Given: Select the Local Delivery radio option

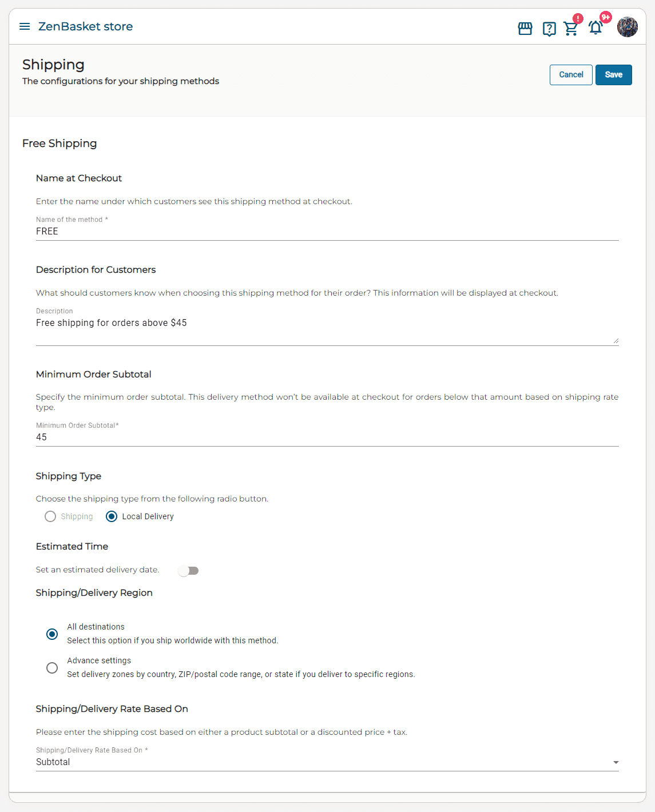Looking at the screenshot, I should coord(112,516).
